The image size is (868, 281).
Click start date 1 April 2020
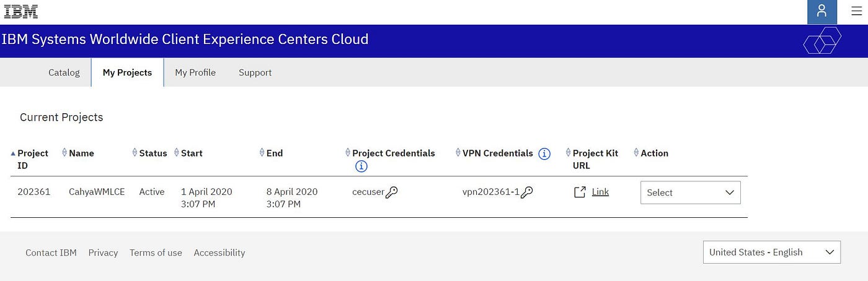[x=206, y=192]
